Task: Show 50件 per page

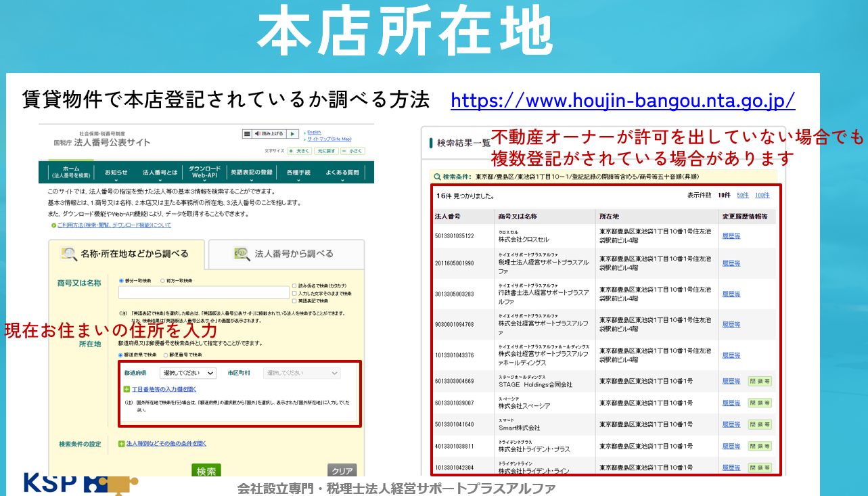Action: 743,195
